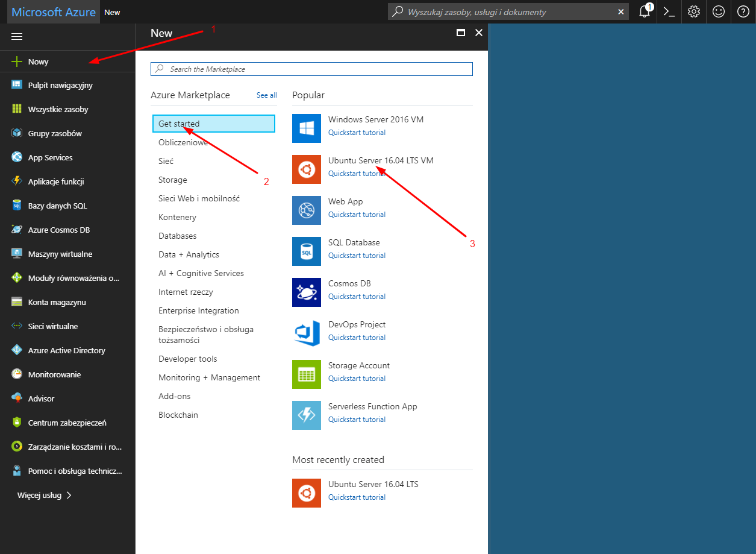The image size is (756, 554).
Task: Click the Web App tile icon
Action: point(307,210)
